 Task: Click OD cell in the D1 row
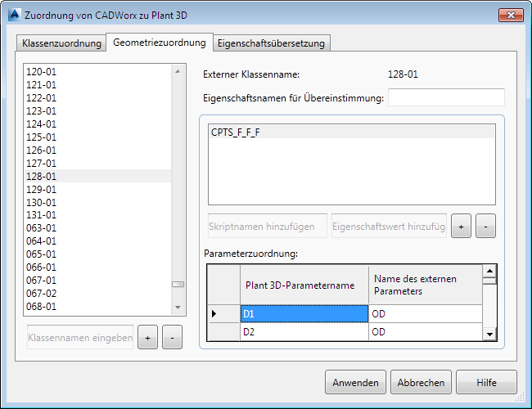pos(426,313)
